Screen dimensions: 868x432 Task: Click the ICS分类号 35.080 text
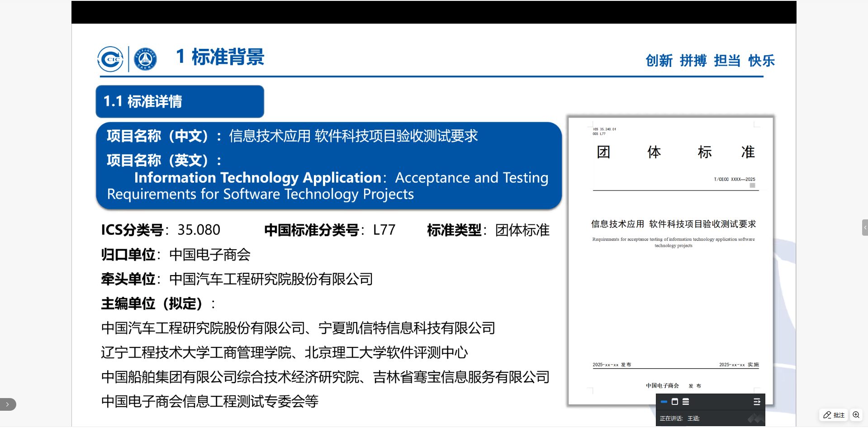(x=161, y=230)
